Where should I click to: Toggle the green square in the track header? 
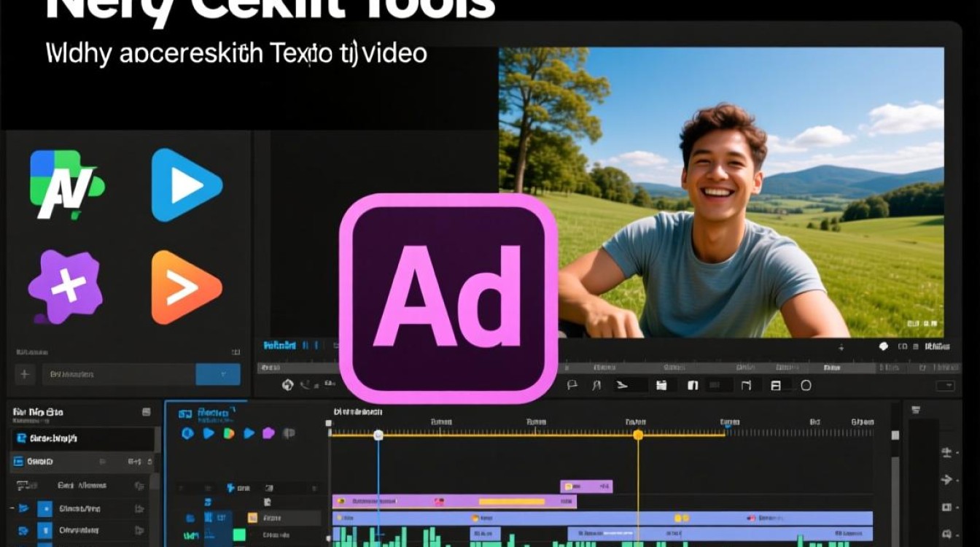[239, 535]
